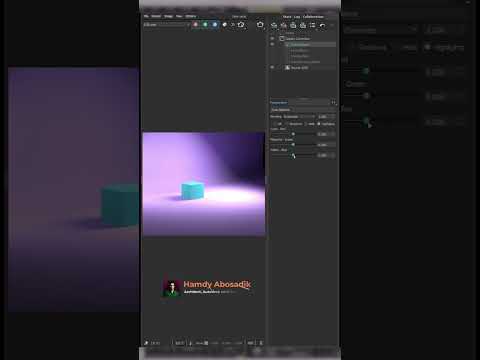
Task: Open the dropdown under the Properties header
Action: pos(303,110)
